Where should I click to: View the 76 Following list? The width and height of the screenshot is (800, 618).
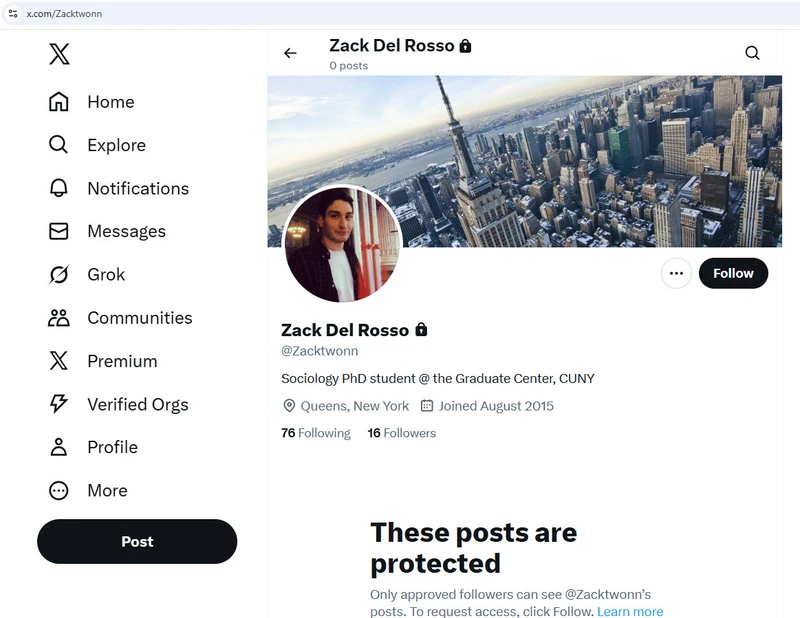(x=316, y=433)
